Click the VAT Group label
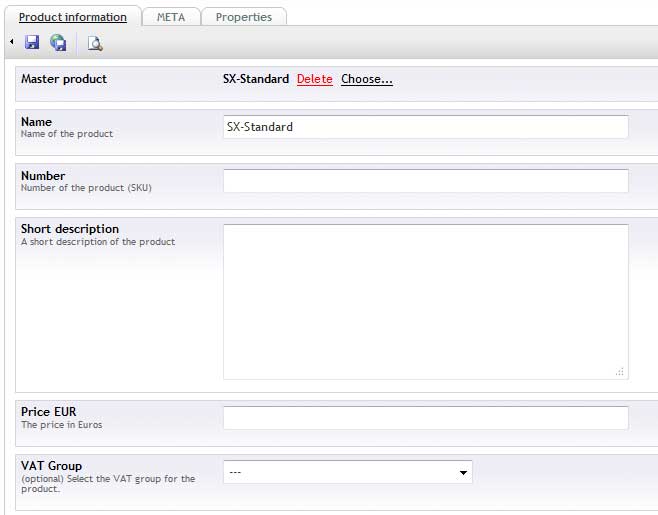The image size is (658, 515). [x=51, y=466]
